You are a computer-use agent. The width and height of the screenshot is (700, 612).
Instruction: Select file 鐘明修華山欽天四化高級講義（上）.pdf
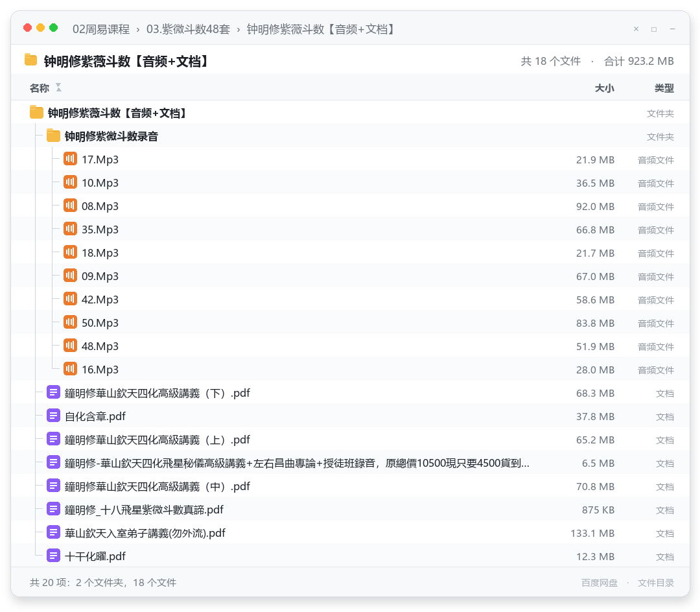(x=157, y=440)
